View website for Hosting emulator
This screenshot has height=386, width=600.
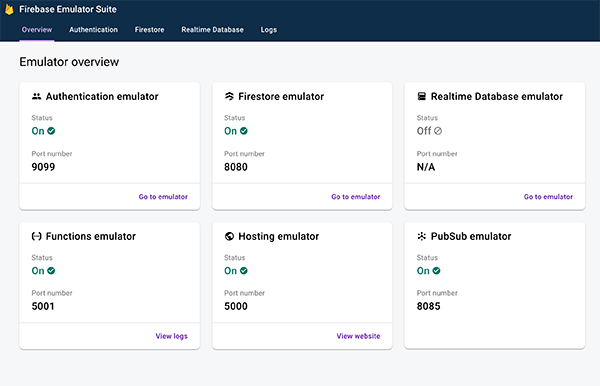click(x=358, y=336)
